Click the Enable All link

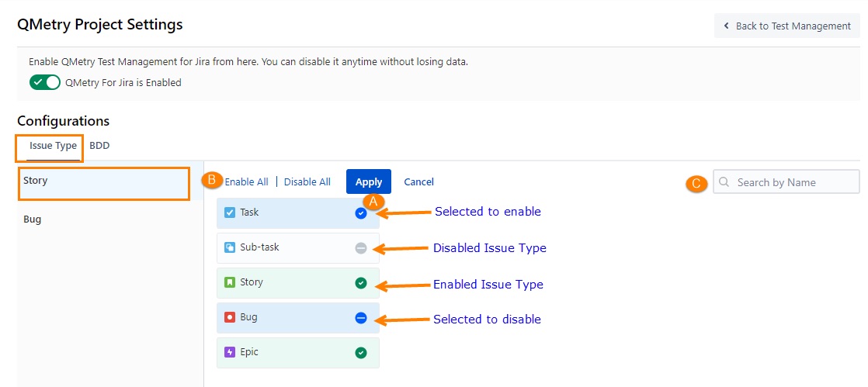coord(246,182)
